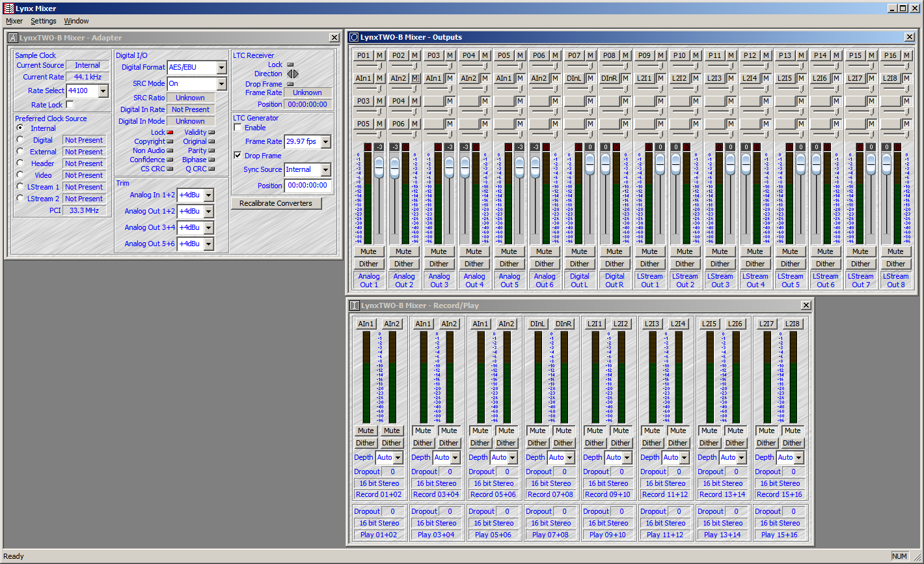The width and height of the screenshot is (924, 564).
Task: Select the Digital preferred clock source radio
Action: [x=20, y=140]
